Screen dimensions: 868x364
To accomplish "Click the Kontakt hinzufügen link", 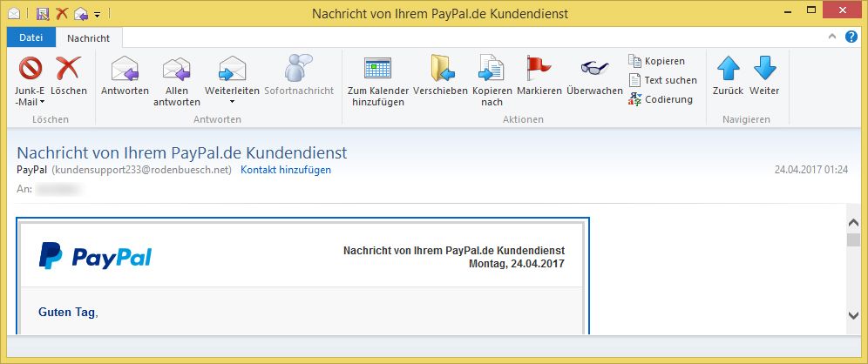I will point(286,170).
